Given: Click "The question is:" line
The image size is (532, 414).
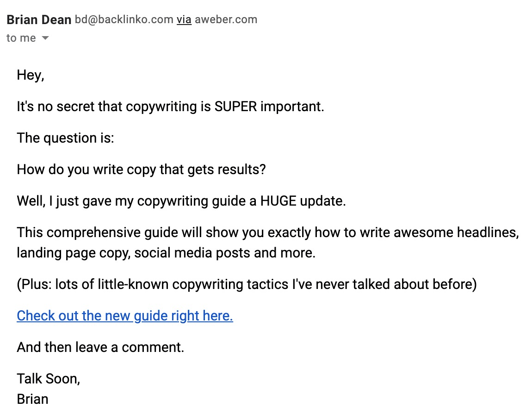Looking at the screenshot, I should click(65, 138).
